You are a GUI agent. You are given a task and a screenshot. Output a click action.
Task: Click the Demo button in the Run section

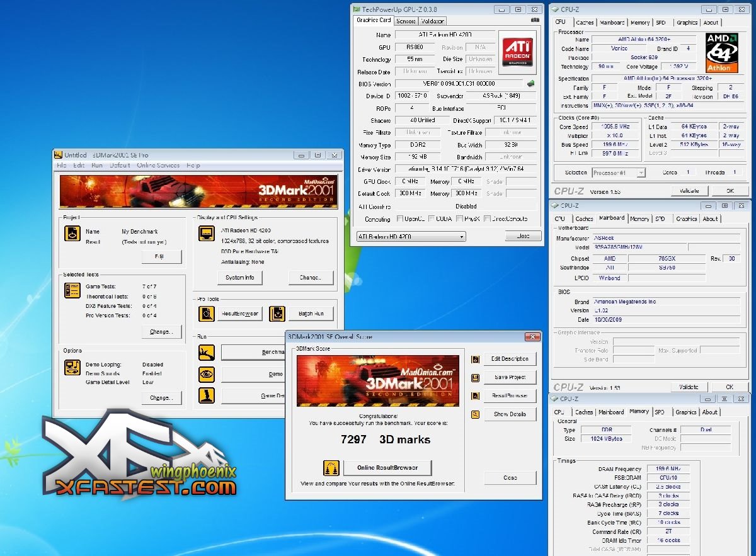click(x=253, y=374)
